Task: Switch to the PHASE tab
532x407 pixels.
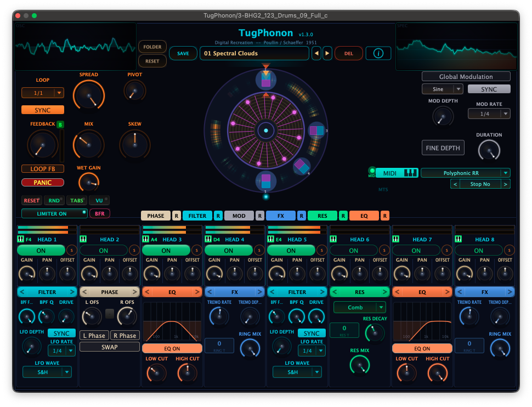Action: point(156,216)
